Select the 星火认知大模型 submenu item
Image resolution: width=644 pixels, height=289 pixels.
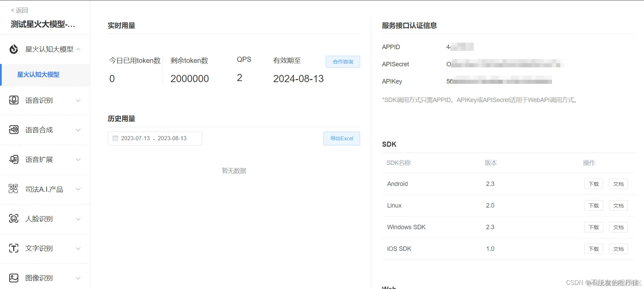click(x=45, y=75)
